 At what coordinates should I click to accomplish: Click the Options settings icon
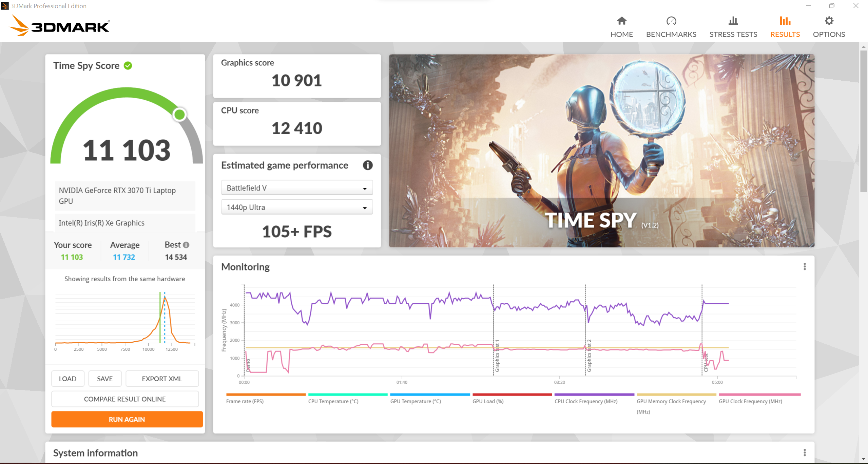click(830, 21)
